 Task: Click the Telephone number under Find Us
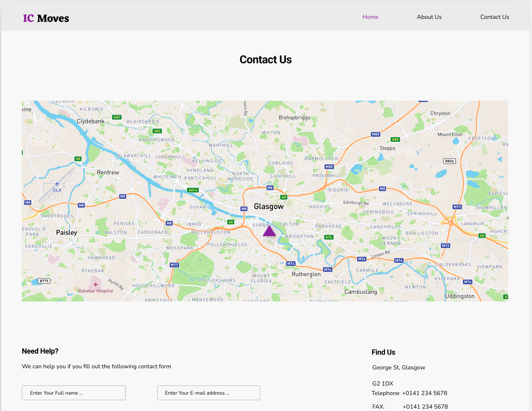424,393
